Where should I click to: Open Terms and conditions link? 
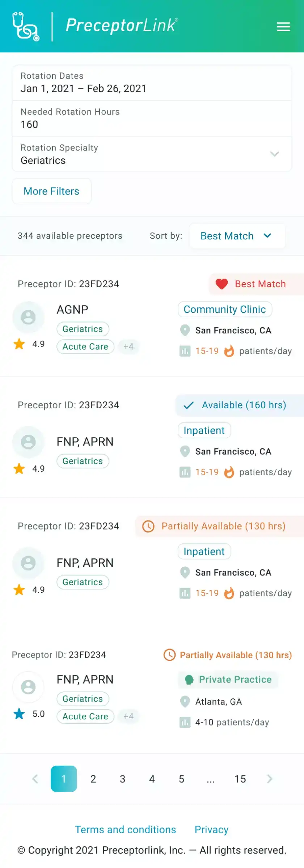tap(126, 829)
